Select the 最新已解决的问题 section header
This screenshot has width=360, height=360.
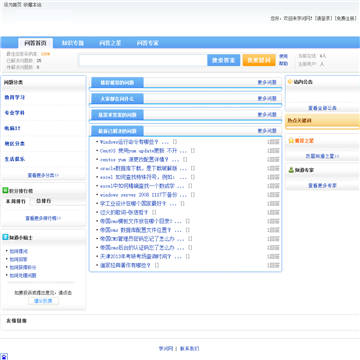pos(117,131)
